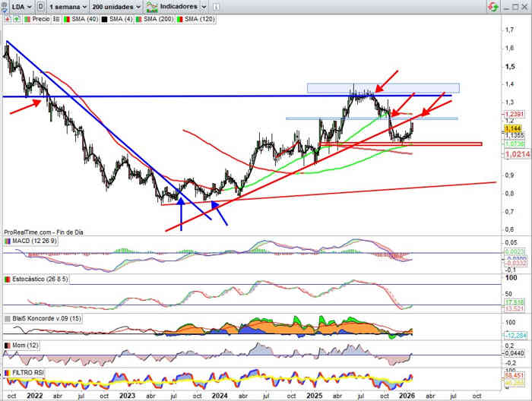Viewport: 532px width, 401px height.
Task: Click the Estocástico indicator color icon
Action: [x=8, y=279]
